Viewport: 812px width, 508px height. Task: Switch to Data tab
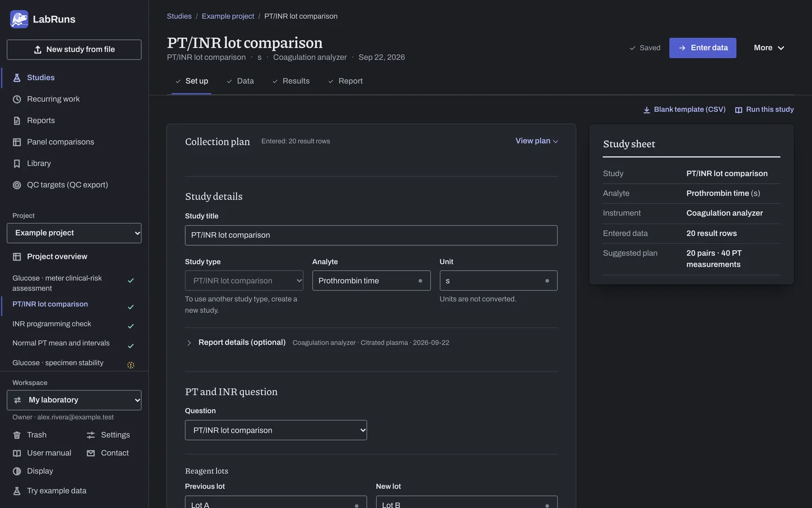click(x=240, y=81)
